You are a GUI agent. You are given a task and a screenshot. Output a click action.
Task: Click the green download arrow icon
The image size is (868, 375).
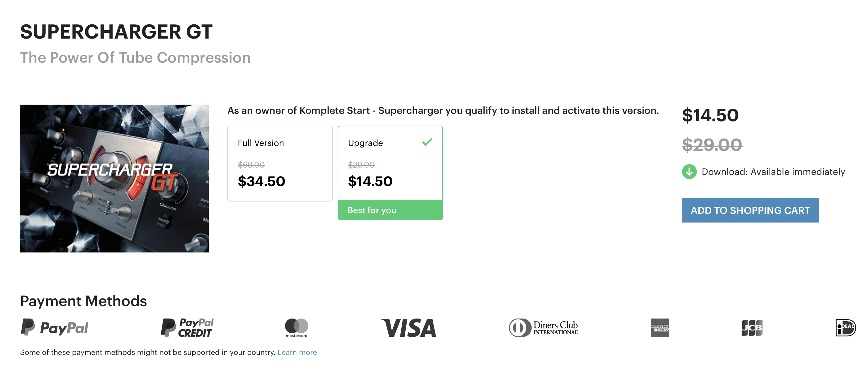(x=689, y=172)
